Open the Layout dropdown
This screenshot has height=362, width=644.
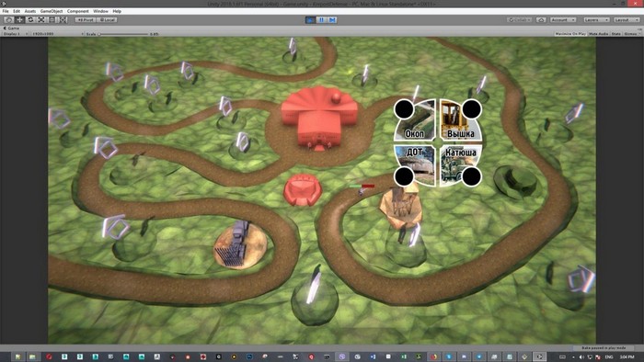pos(626,19)
